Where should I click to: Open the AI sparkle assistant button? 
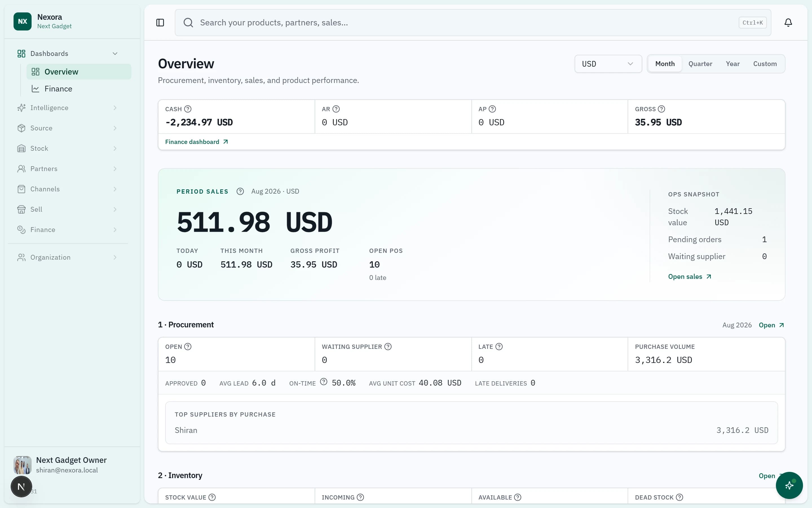789,485
